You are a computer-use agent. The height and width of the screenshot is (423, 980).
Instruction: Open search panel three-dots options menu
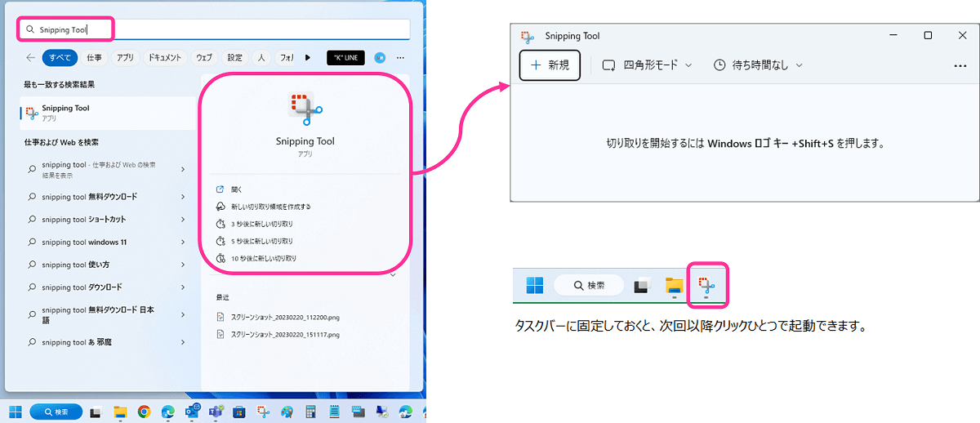click(x=400, y=58)
